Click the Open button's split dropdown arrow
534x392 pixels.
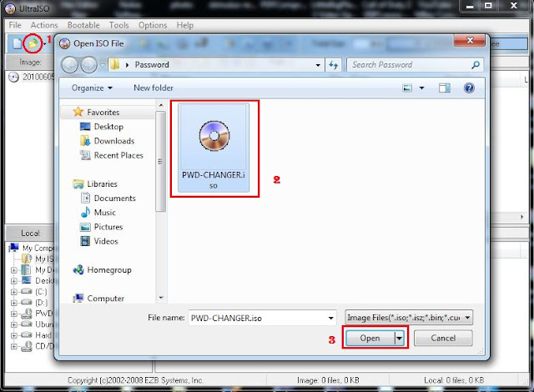click(399, 339)
